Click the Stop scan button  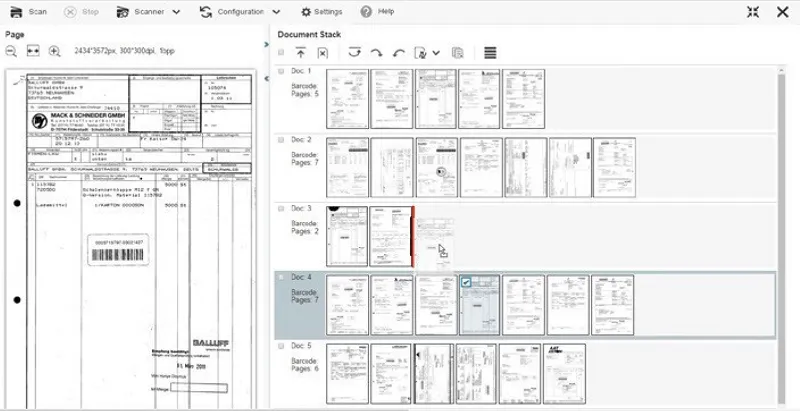tap(82, 12)
